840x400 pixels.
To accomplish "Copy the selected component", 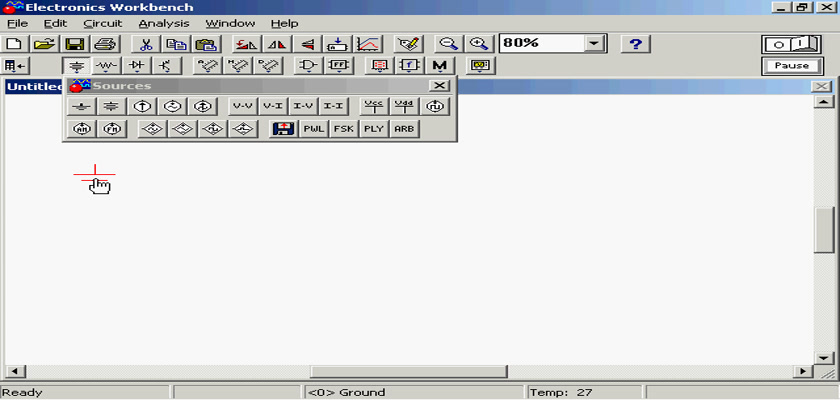I will click(x=176, y=44).
